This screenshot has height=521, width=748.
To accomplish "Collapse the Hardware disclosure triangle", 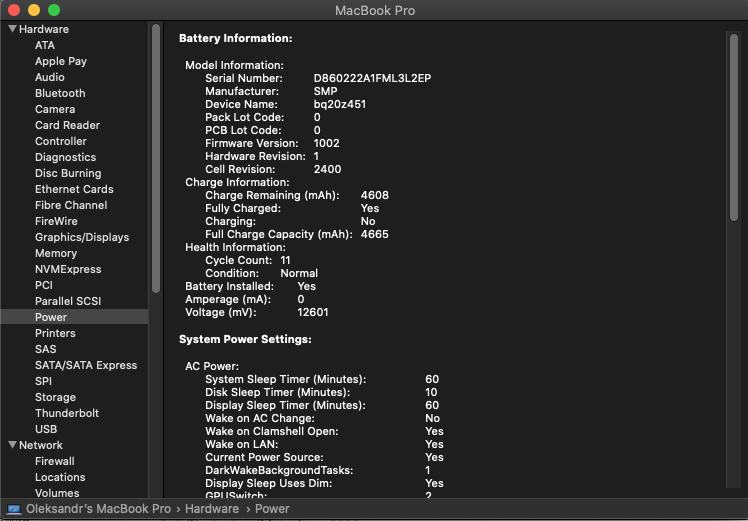I will pos(12,29).
